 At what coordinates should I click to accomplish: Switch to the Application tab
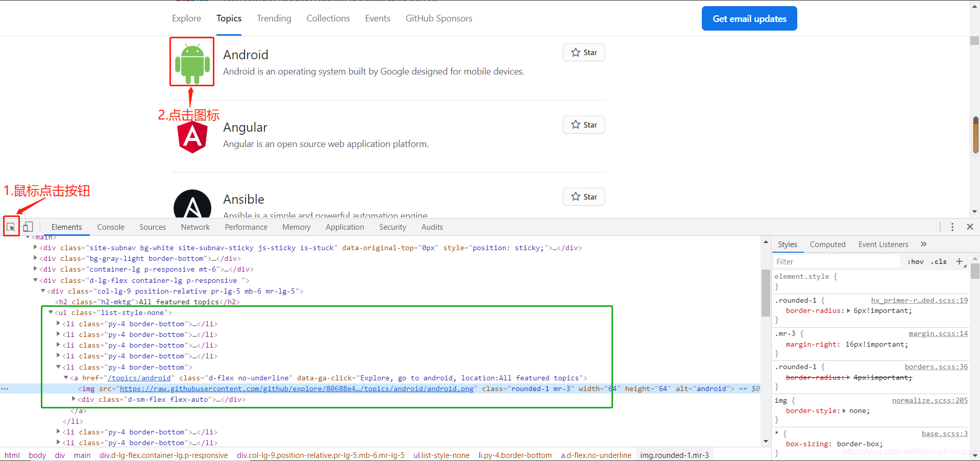[x=345, y=227]
